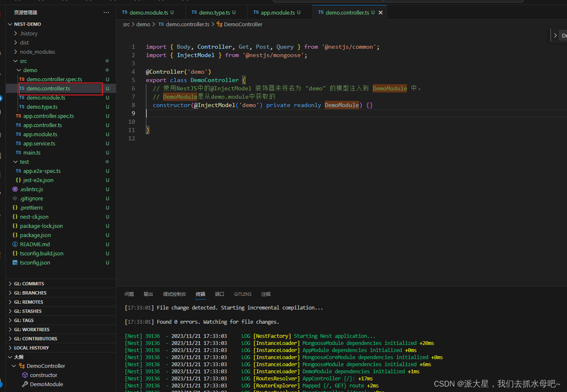Click the README.md info icon
This screenshot has height=392, width=567.
[15, 244]
